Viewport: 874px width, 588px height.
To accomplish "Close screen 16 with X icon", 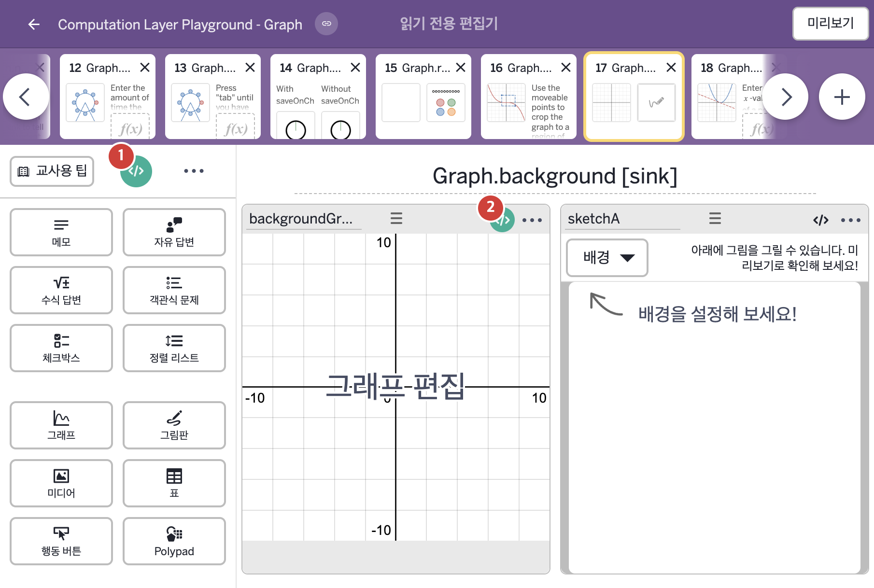I will click(566, 68).
